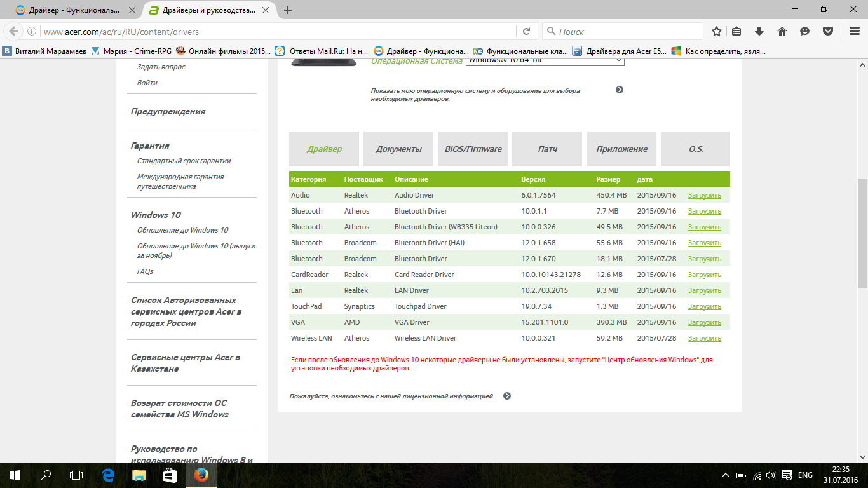This screenshot has width=868, height=488.
Task: Open 'Предупреждения' in the sidebar
Action: pyautogui.click(x=168, y=111)
